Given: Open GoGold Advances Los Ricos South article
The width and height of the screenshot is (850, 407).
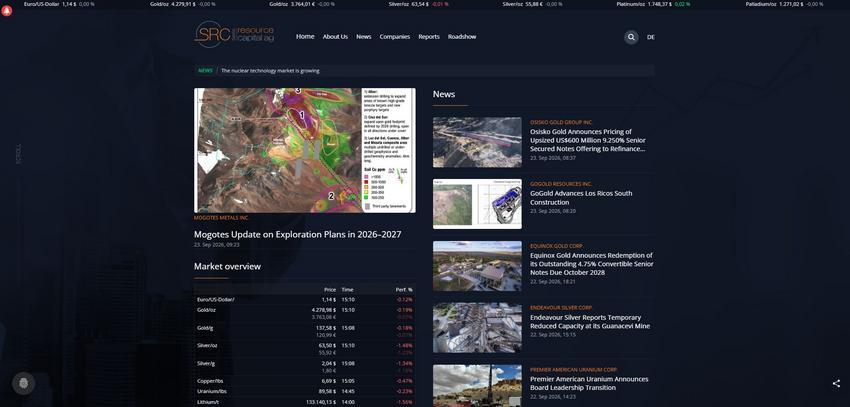Looking at the screenshot, I should [581, 198].
